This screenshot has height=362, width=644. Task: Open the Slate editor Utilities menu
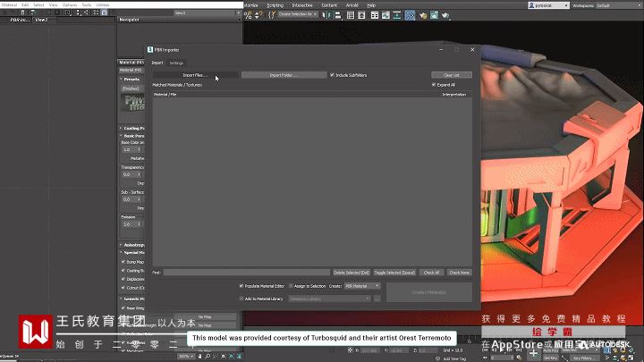[103, 5]
